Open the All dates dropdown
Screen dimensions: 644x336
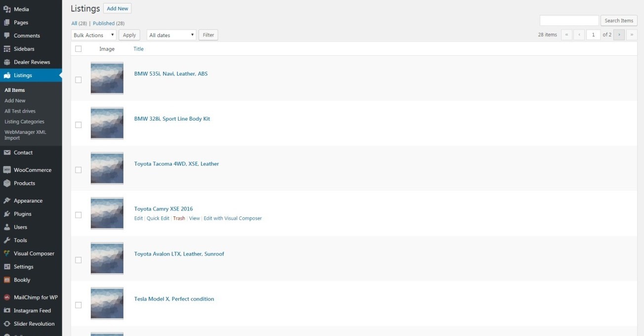(171, 35)
